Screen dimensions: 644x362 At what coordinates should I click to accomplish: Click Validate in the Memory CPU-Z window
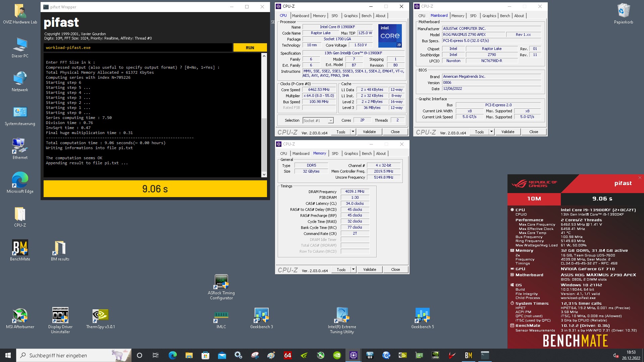pyautogui.click(x=370, y=269)
